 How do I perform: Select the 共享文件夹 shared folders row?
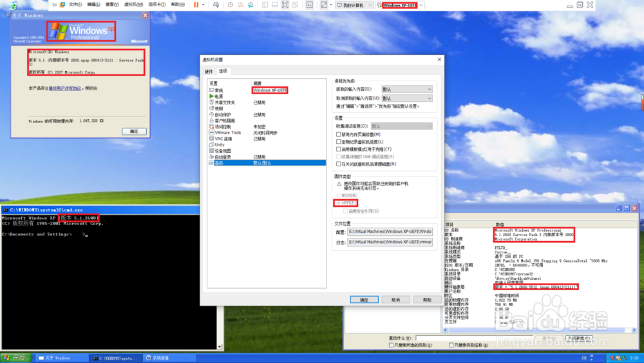[x=267, y=103]
